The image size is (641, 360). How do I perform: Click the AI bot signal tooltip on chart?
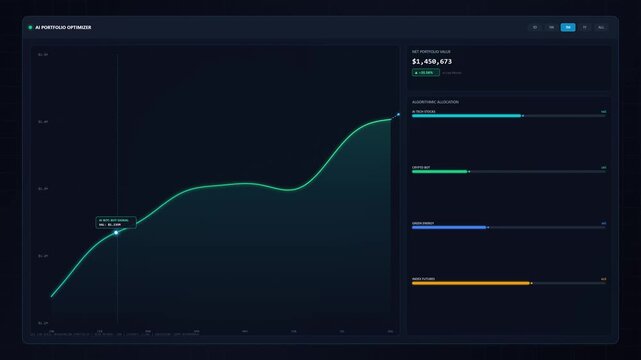point(116,222)
